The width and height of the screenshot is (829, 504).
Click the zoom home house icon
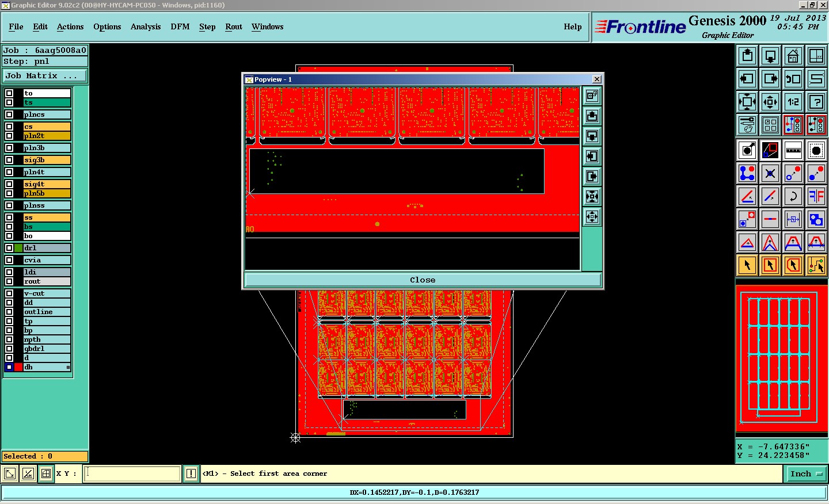tap(793, 56)
